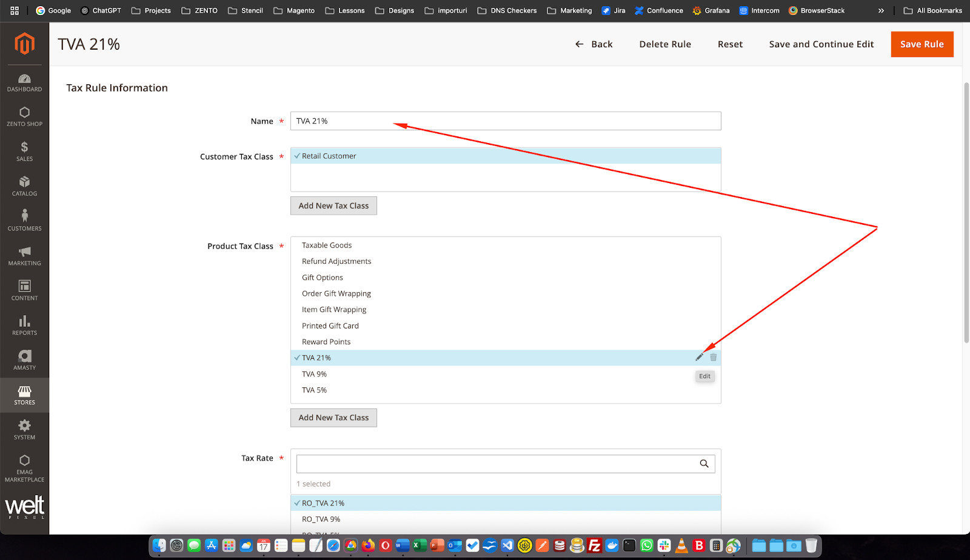Click the pencil edit icon for TVA 21%
The height and width of the screenshot is (560, 970).
(699, 358)
